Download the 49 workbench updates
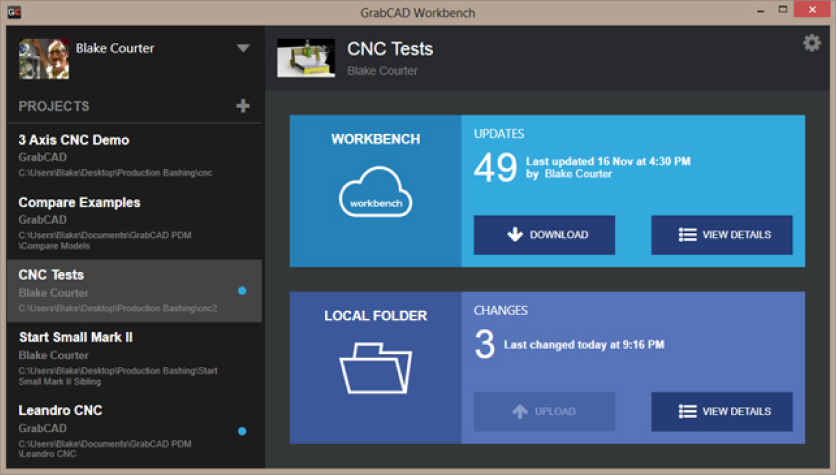 click(544, 235)
